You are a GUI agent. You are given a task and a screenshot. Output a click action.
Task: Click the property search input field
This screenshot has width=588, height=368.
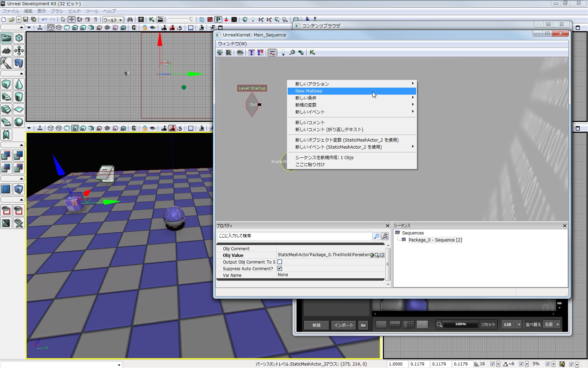(x=294, y=236)
